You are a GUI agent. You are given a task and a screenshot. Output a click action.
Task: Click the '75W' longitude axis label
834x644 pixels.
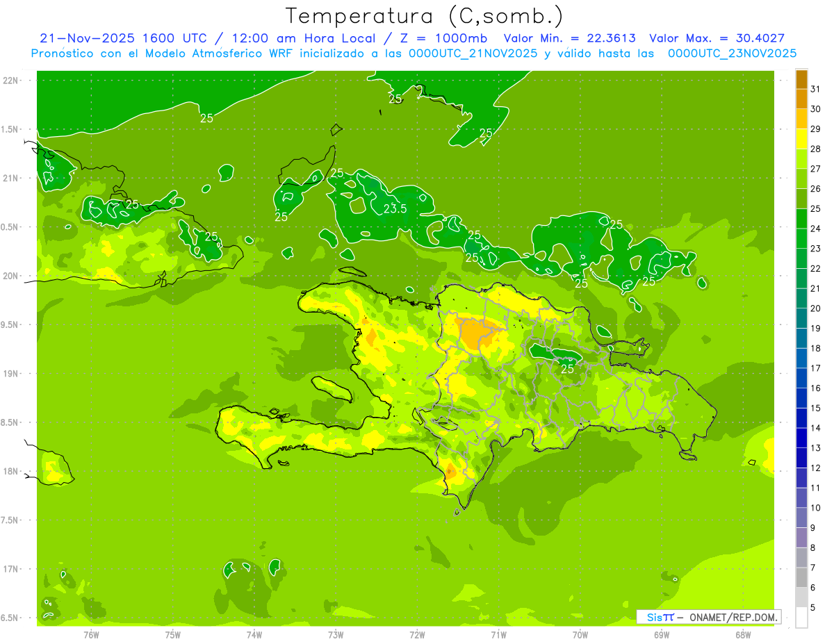tap(173, 634)
